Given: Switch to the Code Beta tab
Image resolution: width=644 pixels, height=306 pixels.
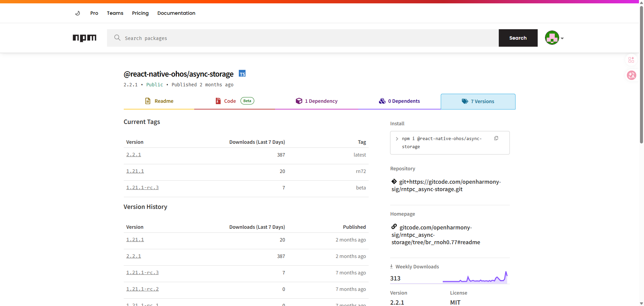Looking at the screenshot, I should tap(234, 101).
